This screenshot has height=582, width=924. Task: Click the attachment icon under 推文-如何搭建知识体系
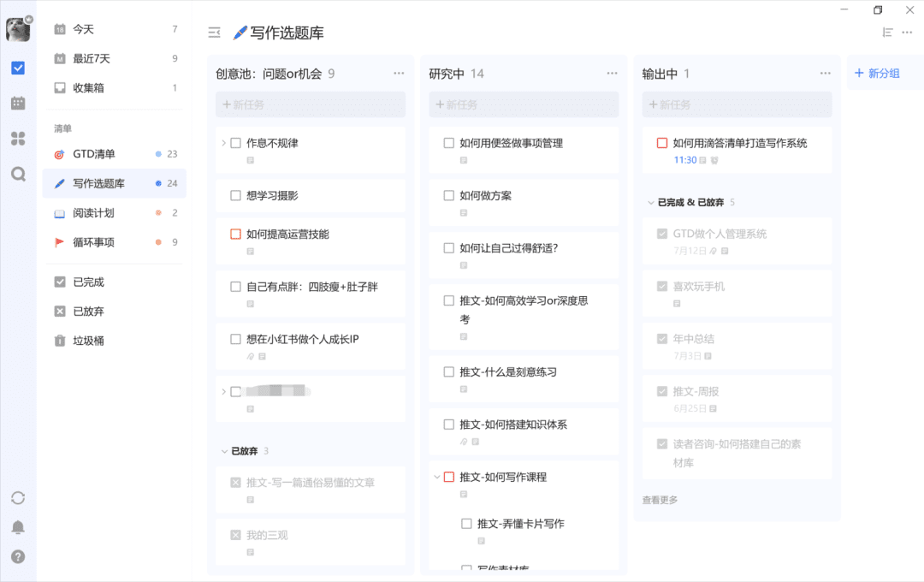click(x=464, y=442)
